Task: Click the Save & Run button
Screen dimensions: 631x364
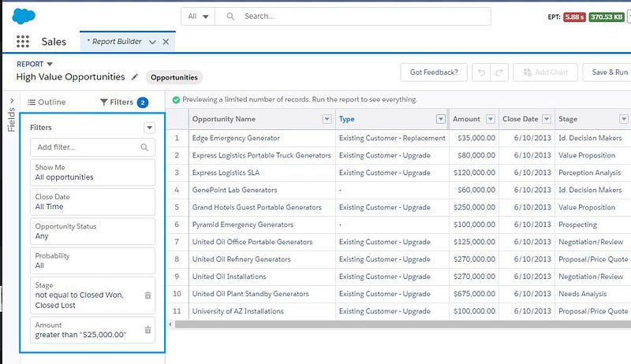Action: pos(609,72)
